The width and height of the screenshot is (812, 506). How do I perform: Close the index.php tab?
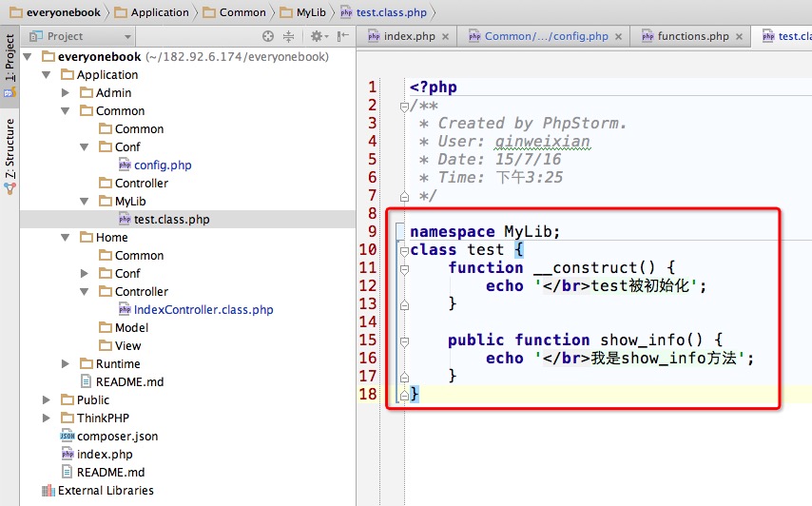(445, 37)
